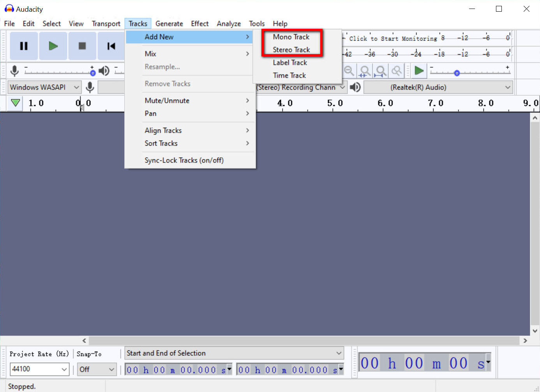Image resolution: width=540 pixels, height=392 pixels.
Task: Open the audio position time format arrow
Action: point(488,362)
